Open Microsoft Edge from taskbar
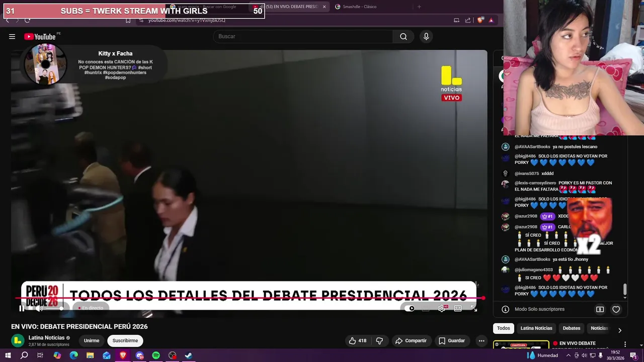This screenshot has height=362, width=644. click(73, 355)
